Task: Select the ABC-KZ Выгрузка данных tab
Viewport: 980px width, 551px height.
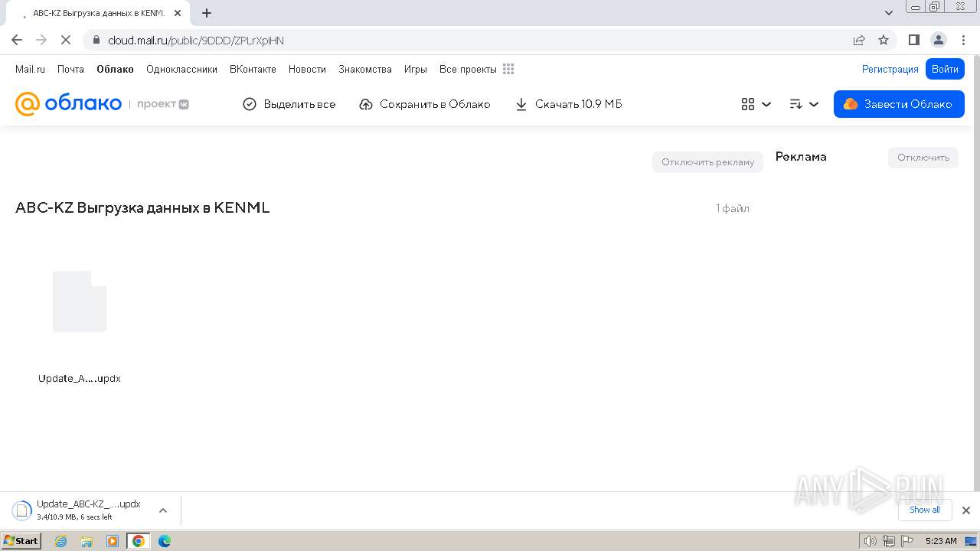Action: tap(98, 13)
